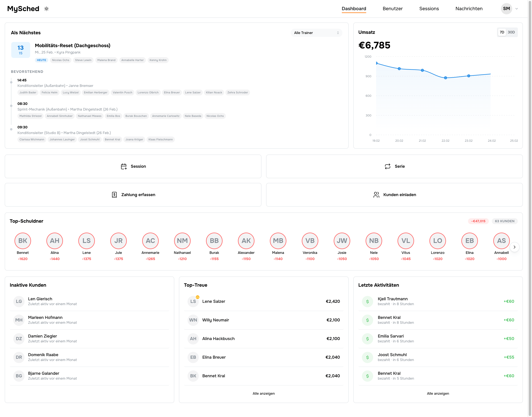
Task: Toggle the theme with the sun icon
Action: point(46,9)
